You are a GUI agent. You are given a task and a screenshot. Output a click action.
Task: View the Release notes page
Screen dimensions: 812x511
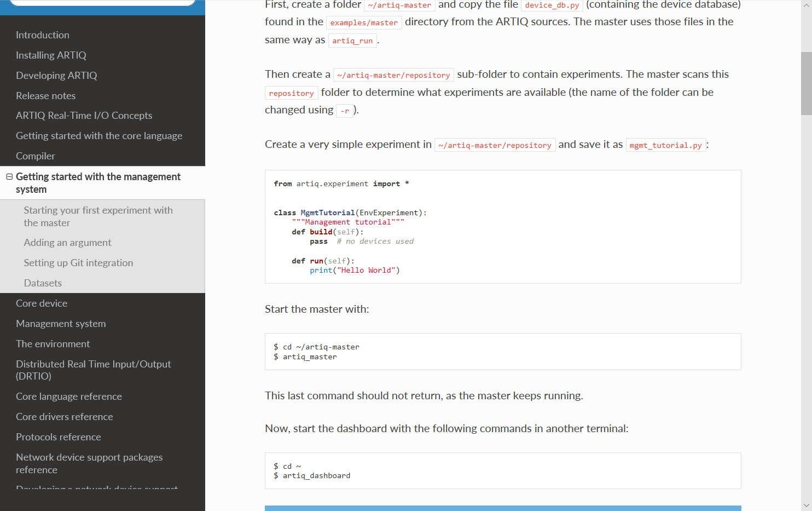click(45, 95)
